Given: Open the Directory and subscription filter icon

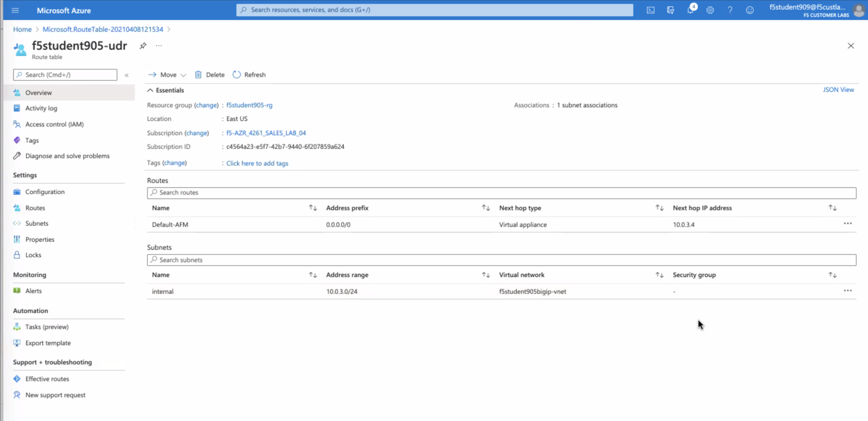Looking at the screenshot, I should coord(671,10).
